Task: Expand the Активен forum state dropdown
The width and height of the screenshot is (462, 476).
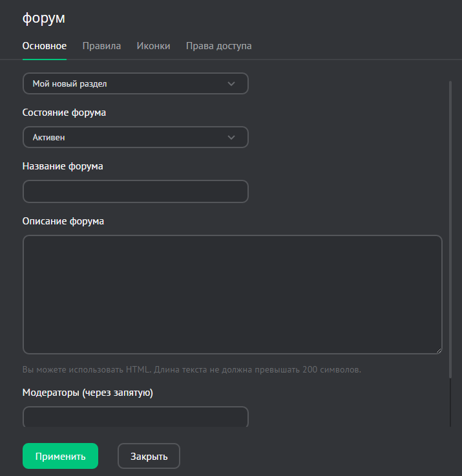Action: [x=129, y=137]
